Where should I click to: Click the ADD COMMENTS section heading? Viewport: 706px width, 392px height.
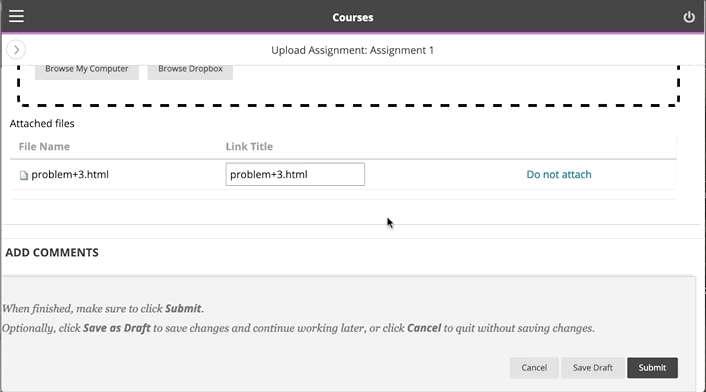[52, 252]
